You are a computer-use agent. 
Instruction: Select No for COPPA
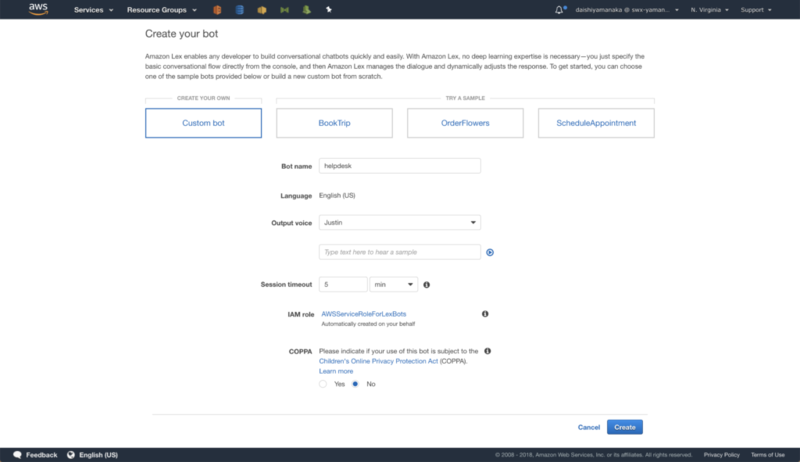point(355,384)
